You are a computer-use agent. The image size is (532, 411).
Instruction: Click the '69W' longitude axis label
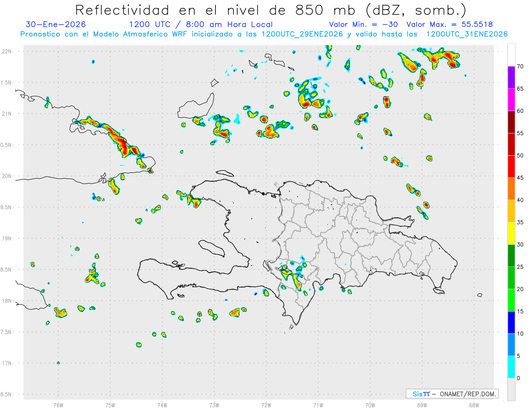422,405
